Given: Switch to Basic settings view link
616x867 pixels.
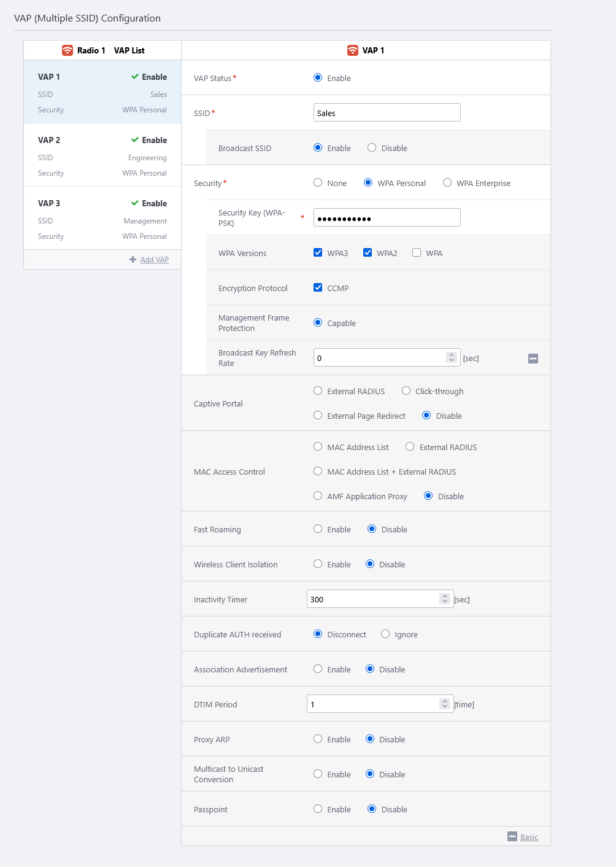Looking at the screenshot, I should coord(529,837).
